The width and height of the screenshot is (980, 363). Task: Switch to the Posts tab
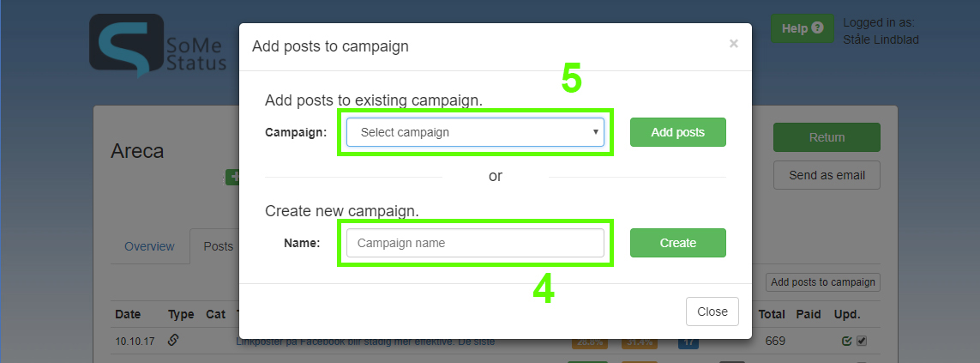[x=218, y=246]
